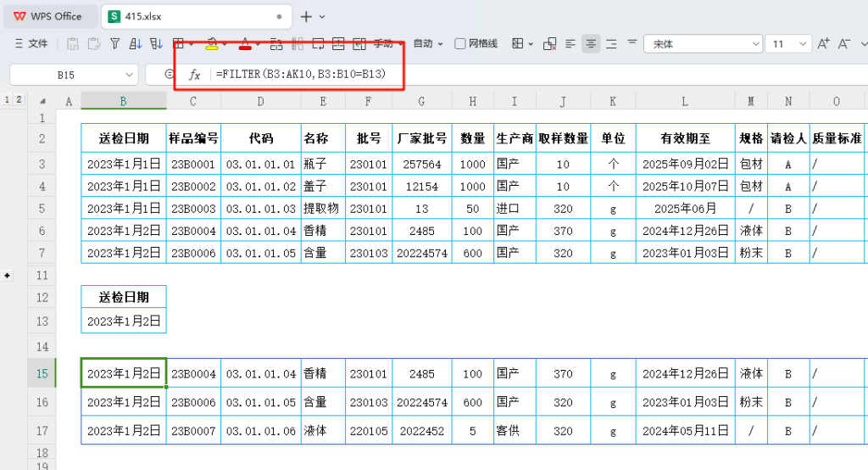Expand the border style dropdown arrow
This screenshot has height=470, width=868.
[191, 44]
